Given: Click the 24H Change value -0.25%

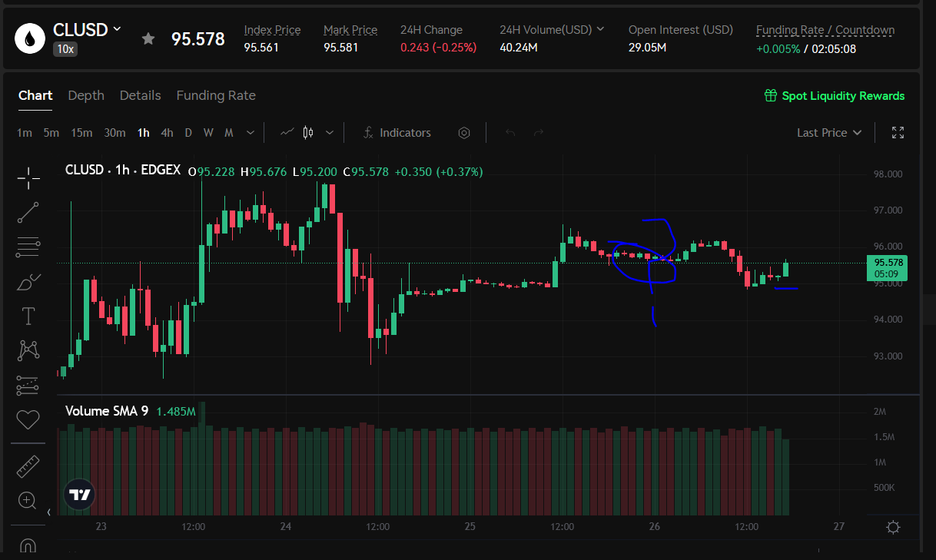Looking at the screenshot, I should pos(455,48).
